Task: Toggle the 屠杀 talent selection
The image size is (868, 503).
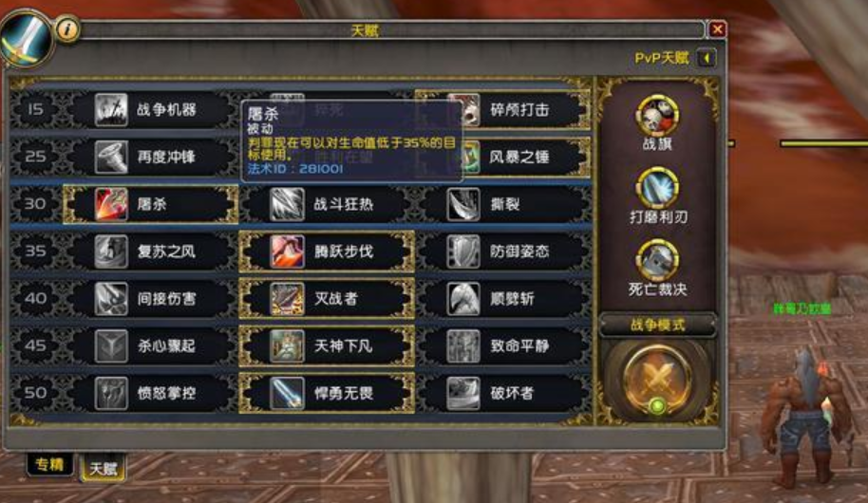Action: (x=151, y=204)
